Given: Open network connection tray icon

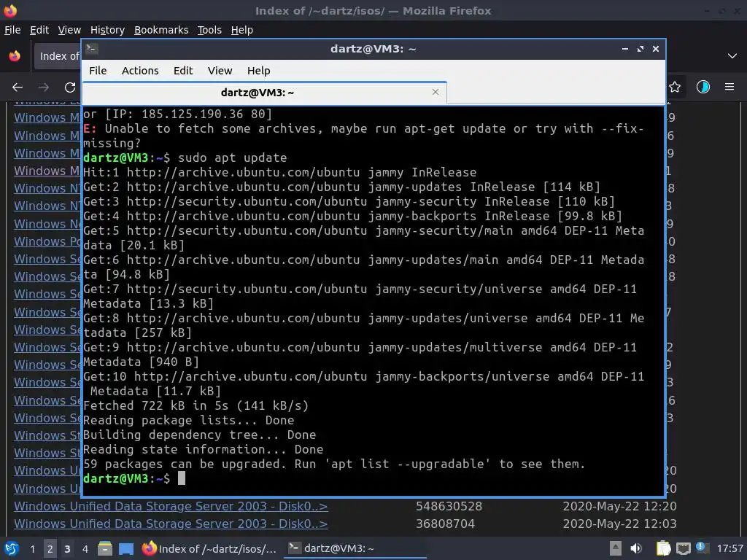Looking at the screenshot, I should [x=683, y=548].
